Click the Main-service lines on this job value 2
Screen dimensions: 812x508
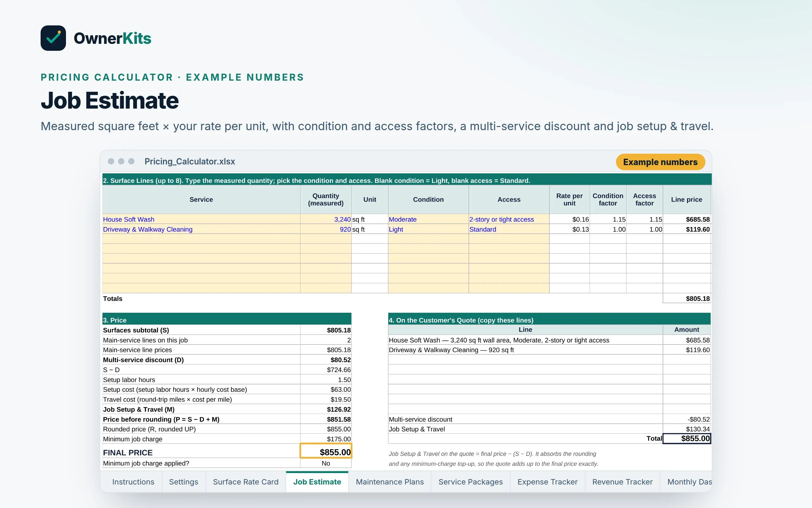tap(326, 340)
